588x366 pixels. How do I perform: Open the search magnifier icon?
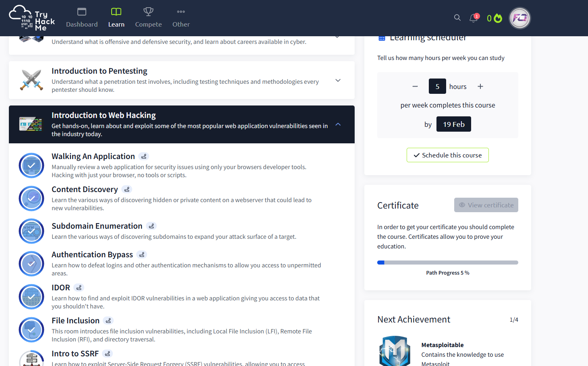point(457,18)
